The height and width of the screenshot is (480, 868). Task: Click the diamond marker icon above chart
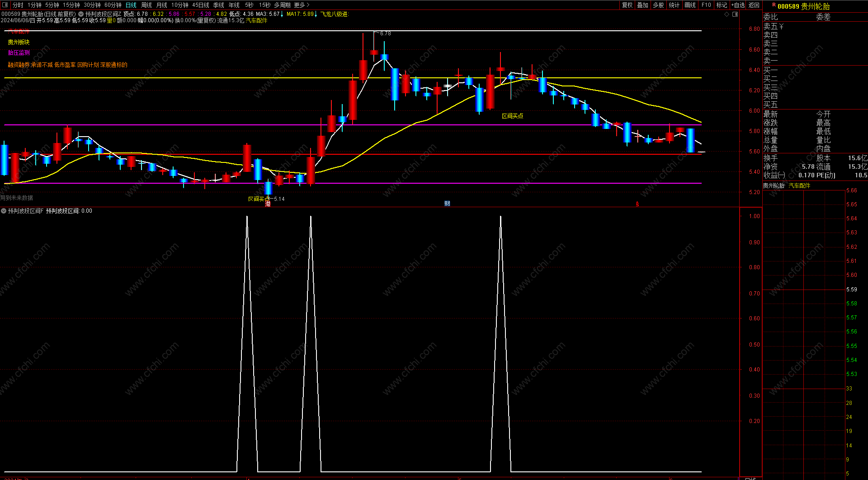pos(727,14)
